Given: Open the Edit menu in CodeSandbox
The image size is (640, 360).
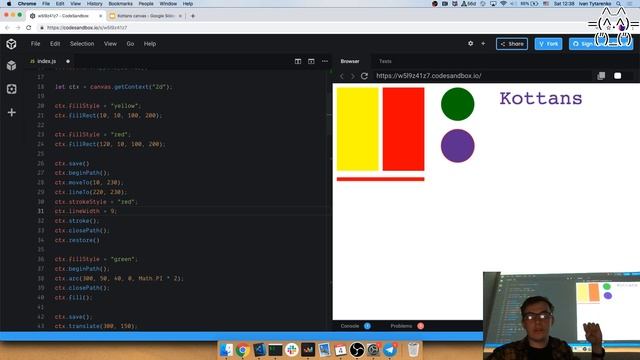Looking at the screenshot, I should pyautogui.click(x=55, y=44).
